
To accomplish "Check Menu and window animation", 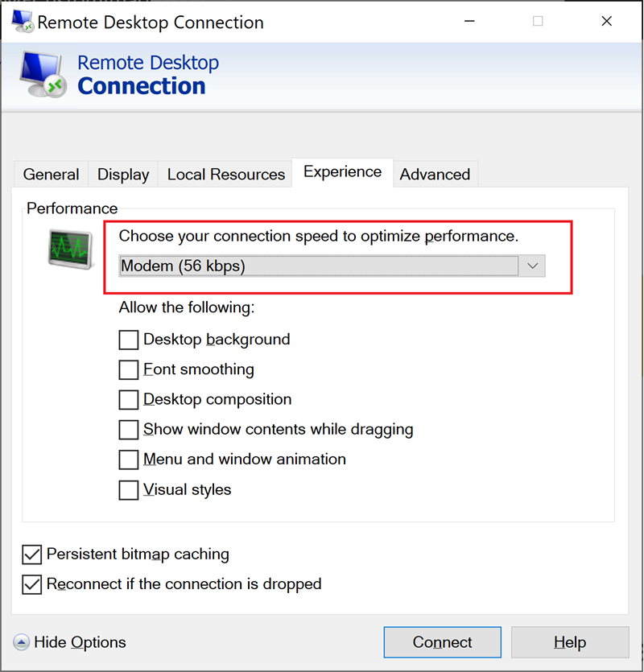I will 128,459.
